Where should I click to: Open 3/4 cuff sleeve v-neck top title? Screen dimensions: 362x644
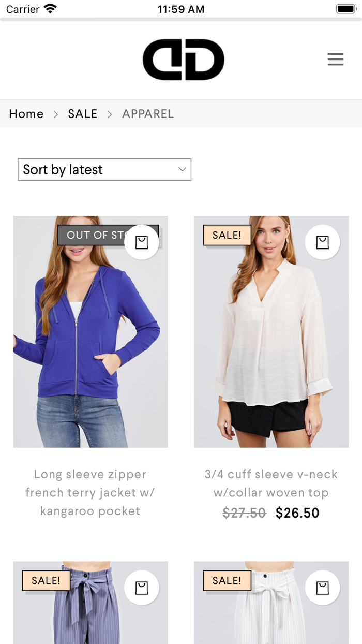271,483
